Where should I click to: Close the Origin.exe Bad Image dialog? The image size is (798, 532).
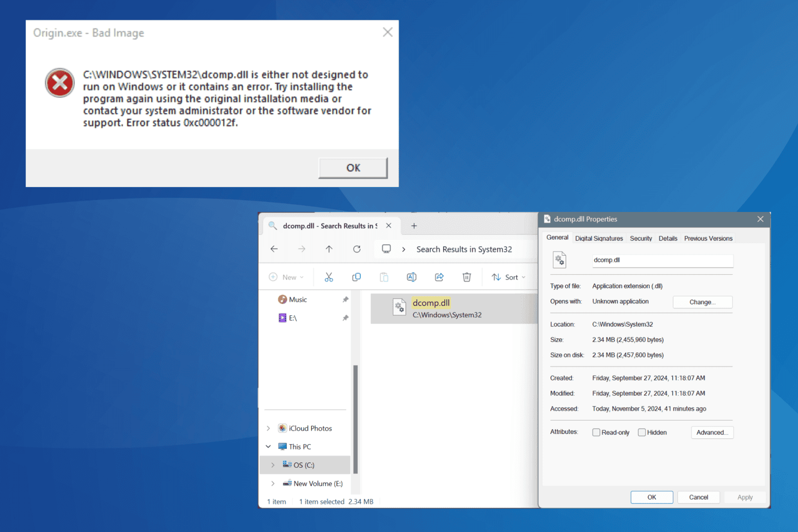point(388,32)
